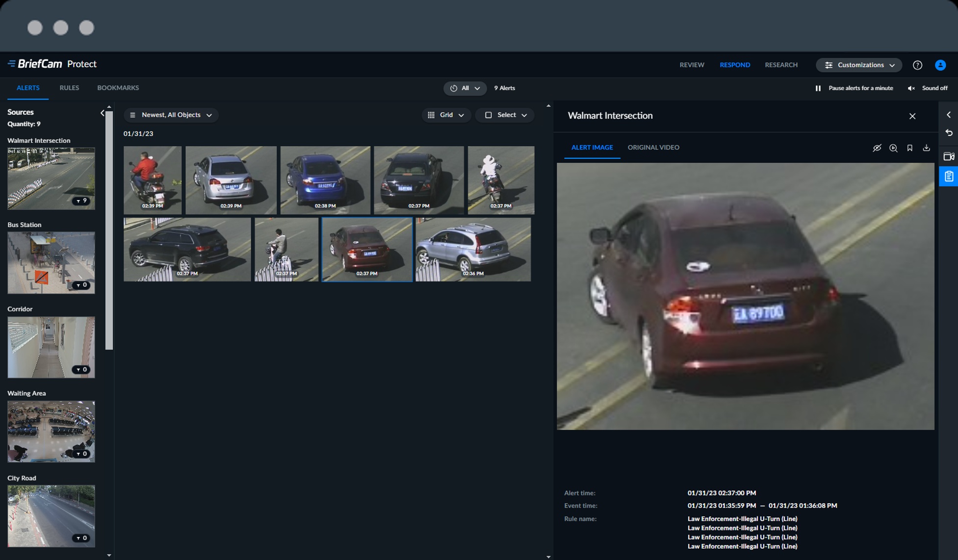Image resolution: width=958 pixels, height=560 pixels.
Task: Switch to the ORIGINAL VIDEO tab
Action: [653, 147]
